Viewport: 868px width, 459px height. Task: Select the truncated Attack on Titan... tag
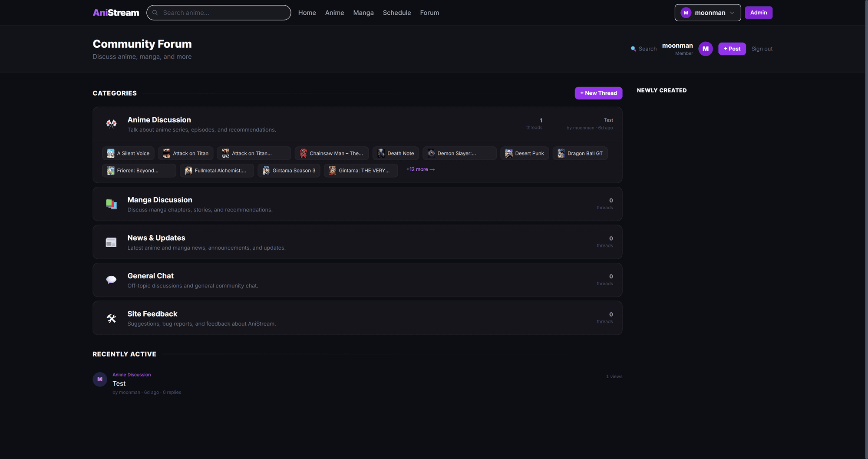(x=254, y=153)
